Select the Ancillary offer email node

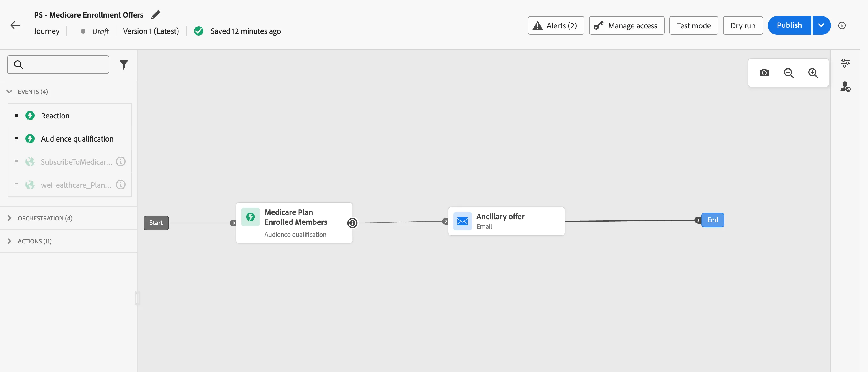point(506,221)
